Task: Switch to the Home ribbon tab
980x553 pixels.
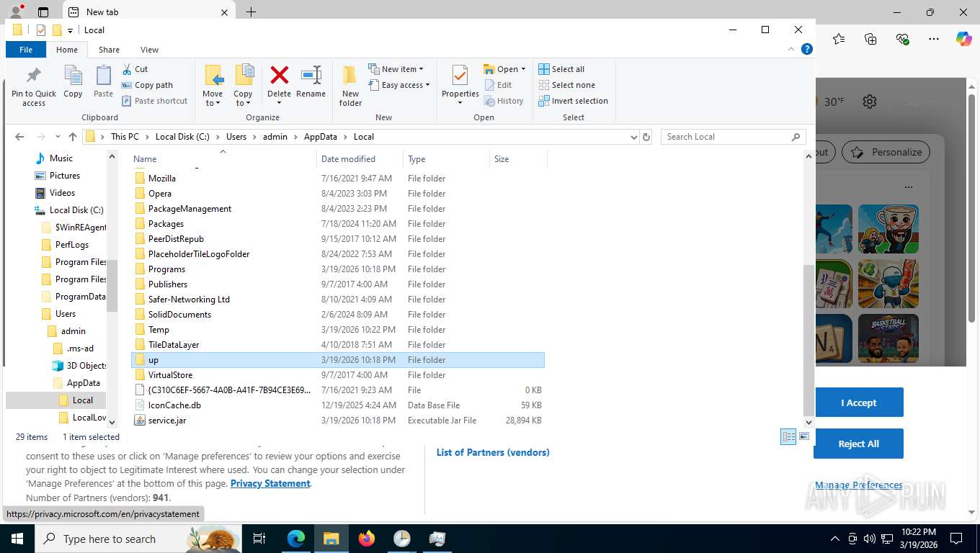Action: [67, 50]
